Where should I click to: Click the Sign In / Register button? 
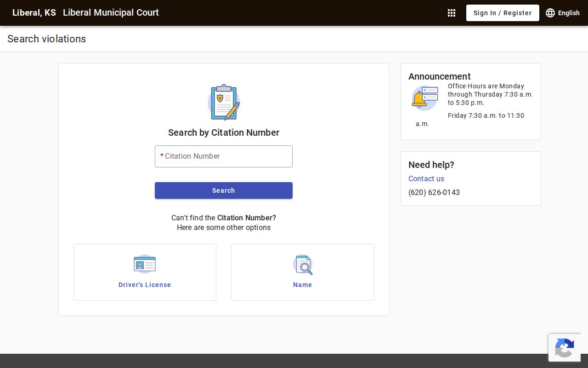[503, 13]
